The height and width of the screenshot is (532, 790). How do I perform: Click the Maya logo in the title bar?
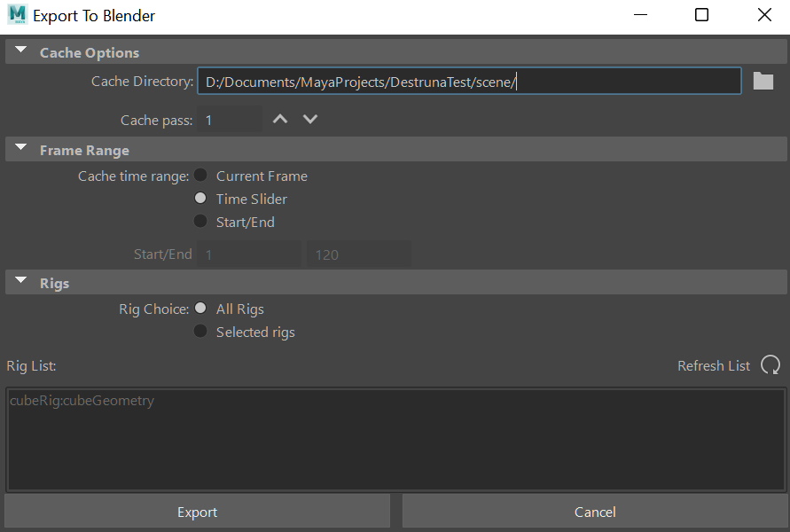coord(12,15)
